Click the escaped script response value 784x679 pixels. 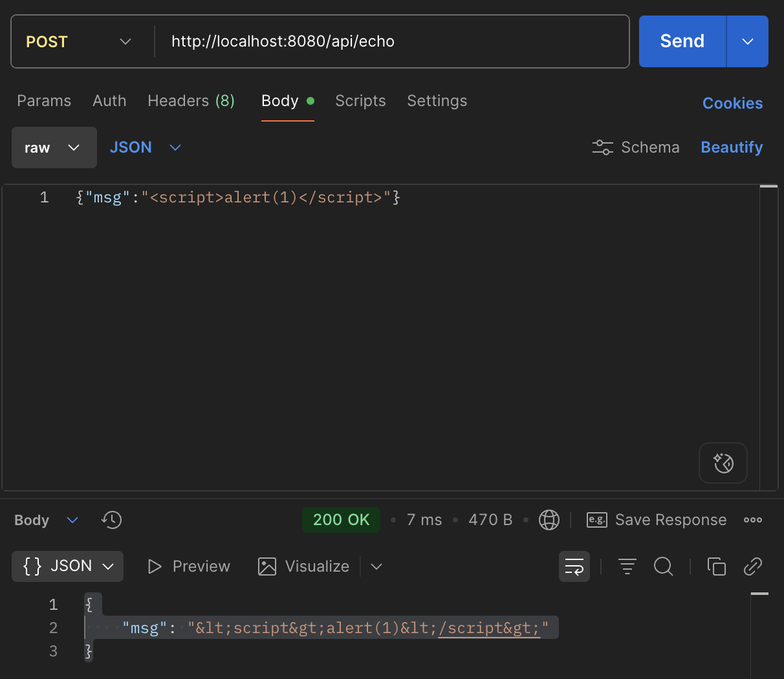pos(368,628)
